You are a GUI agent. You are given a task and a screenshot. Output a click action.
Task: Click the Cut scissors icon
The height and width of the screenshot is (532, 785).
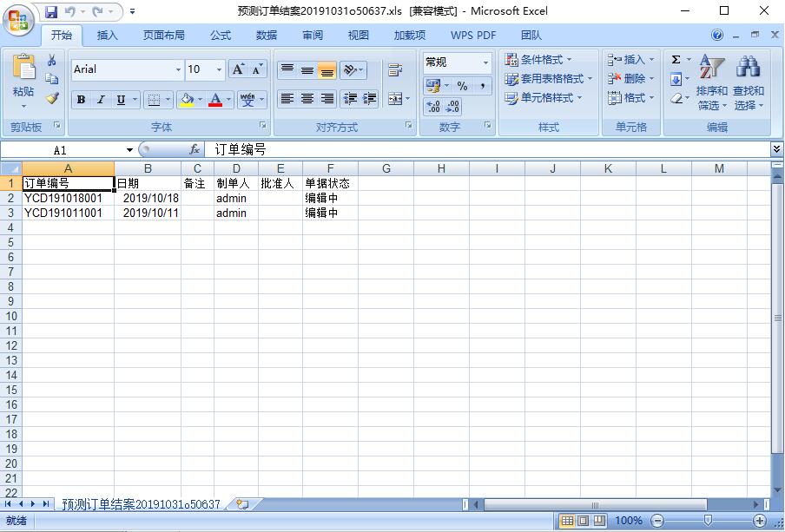pos(52,61)
